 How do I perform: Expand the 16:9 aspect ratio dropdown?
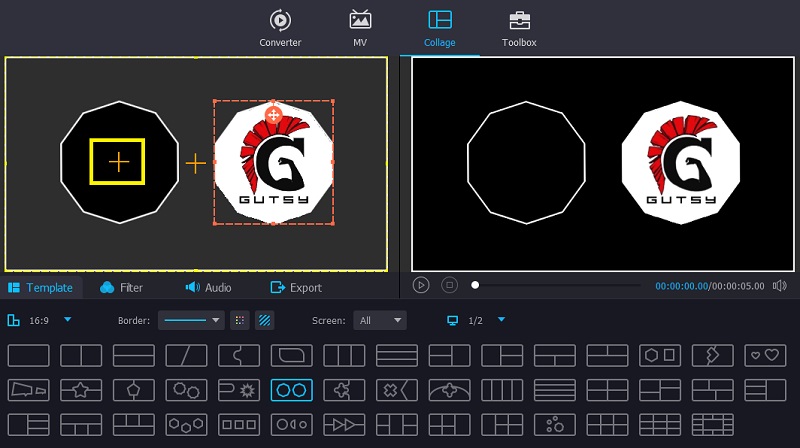pos(67,320)
